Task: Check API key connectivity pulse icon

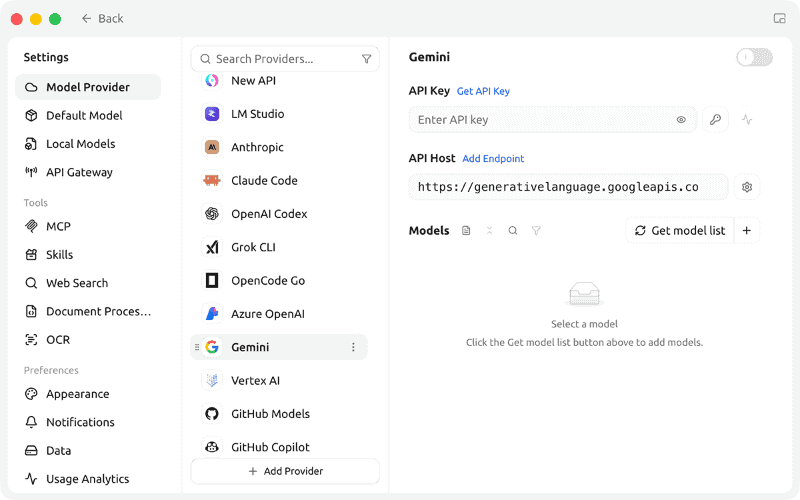Action: pos(747,120)
